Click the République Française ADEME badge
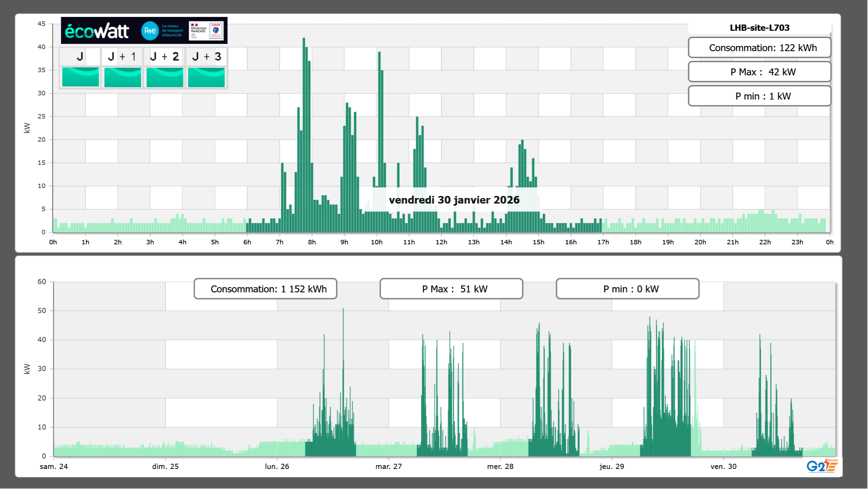This screenshot has width=868, height=489. pyautogui.click(x=206, y=31)
